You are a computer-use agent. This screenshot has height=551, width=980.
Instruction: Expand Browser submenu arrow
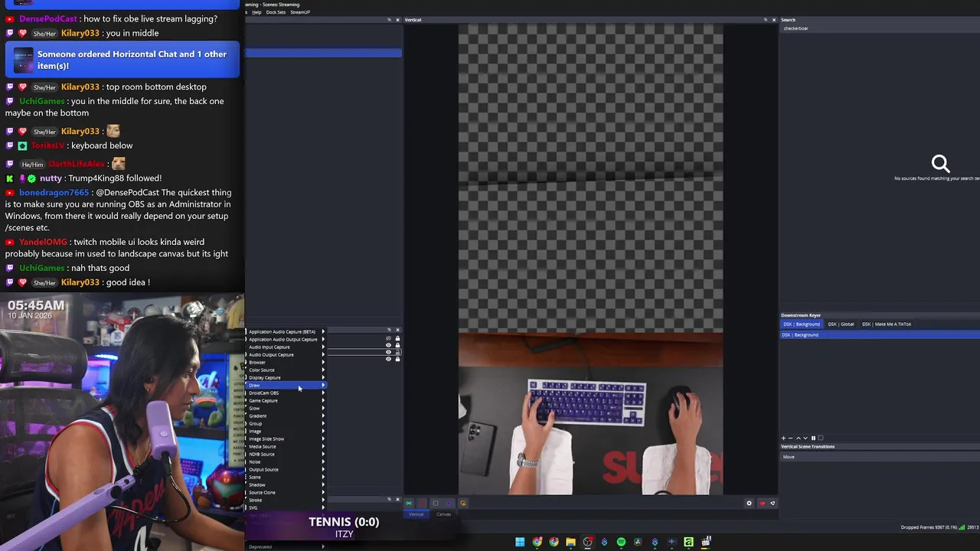[323, 362]
